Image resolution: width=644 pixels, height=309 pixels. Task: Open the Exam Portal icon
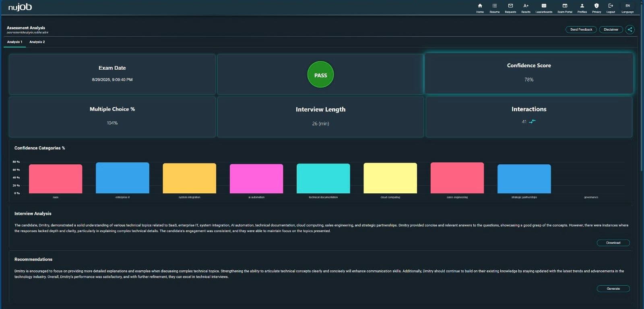tap(565, 6)
